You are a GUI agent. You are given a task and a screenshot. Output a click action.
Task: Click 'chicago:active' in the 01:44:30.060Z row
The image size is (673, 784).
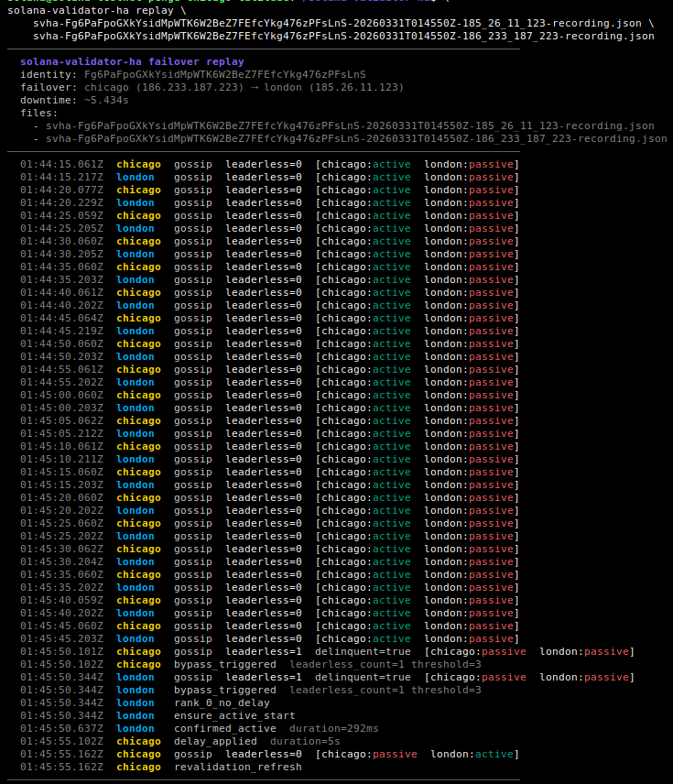coord(366,241)
